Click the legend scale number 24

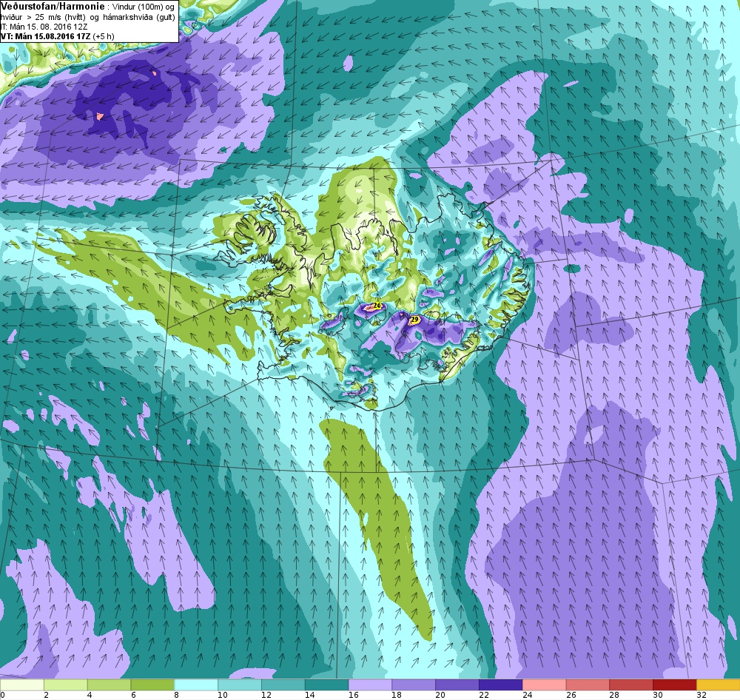pos(527,695)
